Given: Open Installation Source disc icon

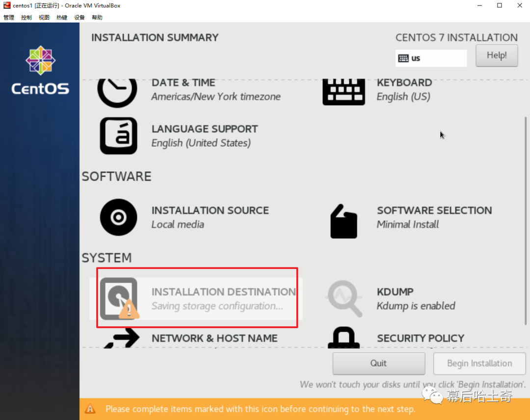Looking at the screenshot, I should [x=118, y=217].
